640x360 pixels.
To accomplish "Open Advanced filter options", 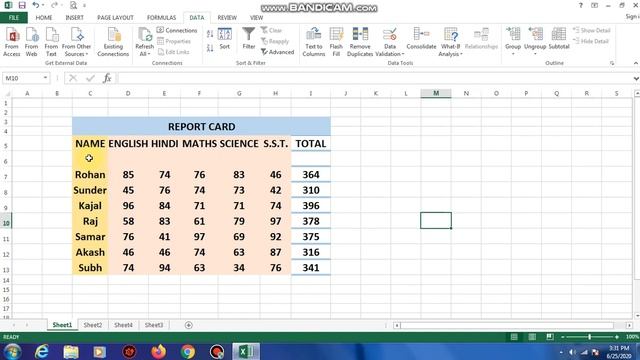I will pos(278,52).
